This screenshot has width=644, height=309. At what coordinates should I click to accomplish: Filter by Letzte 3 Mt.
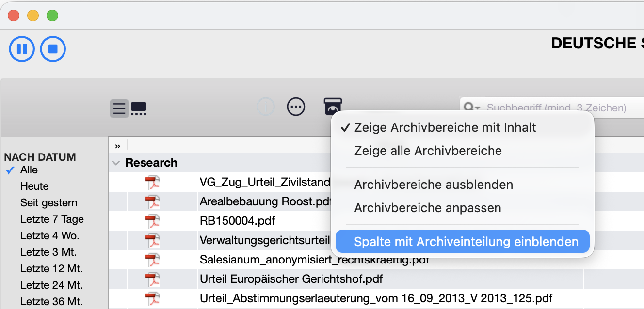pyautogui.click(x=48, y=252)
